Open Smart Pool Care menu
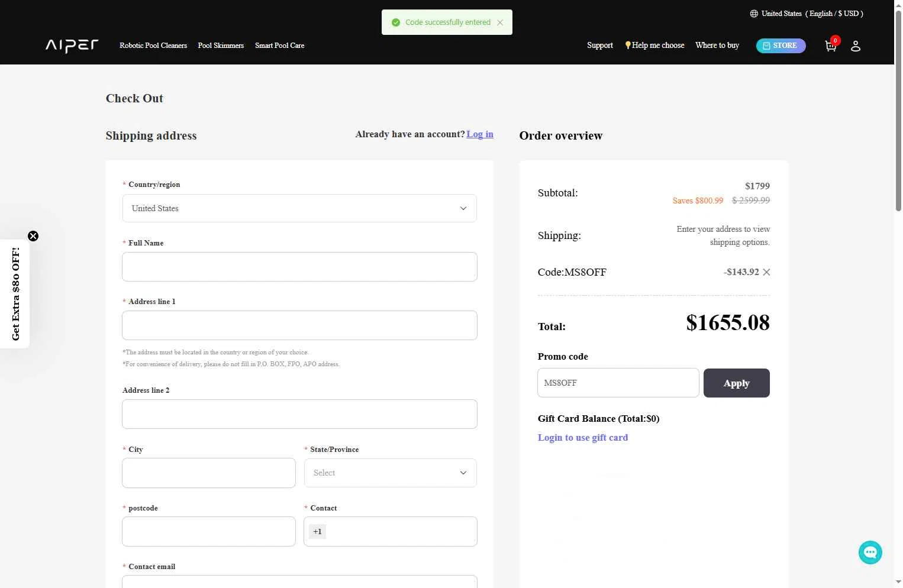 pyautogui.click(x=279, y=46)
